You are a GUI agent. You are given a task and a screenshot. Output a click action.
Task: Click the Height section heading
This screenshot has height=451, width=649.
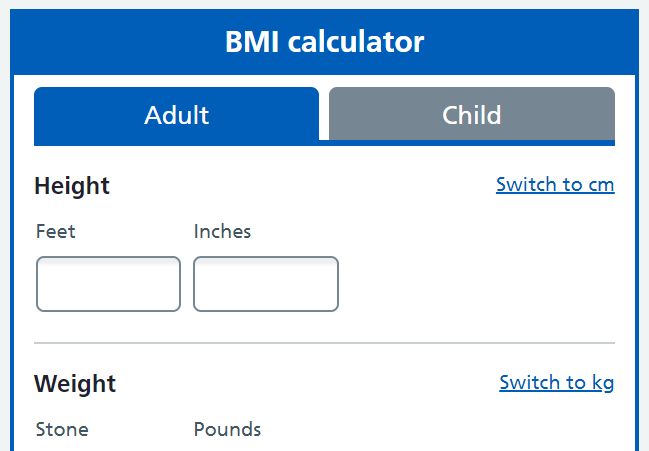tap(72, 186)
